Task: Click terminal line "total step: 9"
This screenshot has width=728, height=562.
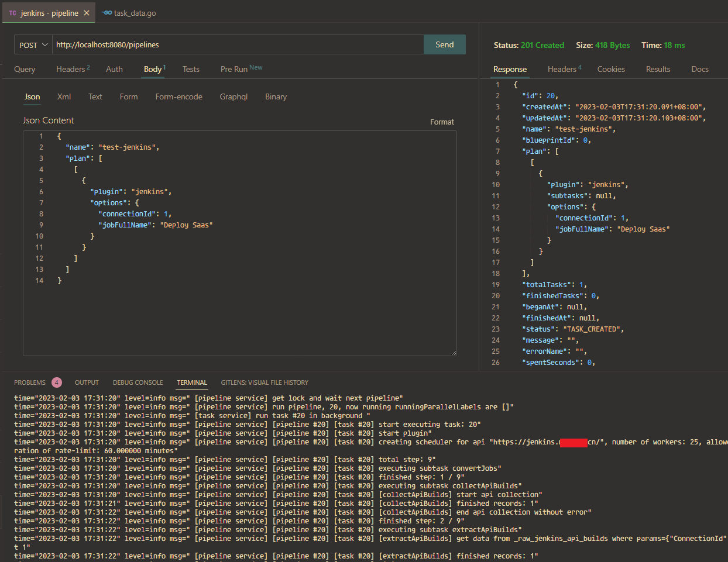Action: tap(225, 460)
